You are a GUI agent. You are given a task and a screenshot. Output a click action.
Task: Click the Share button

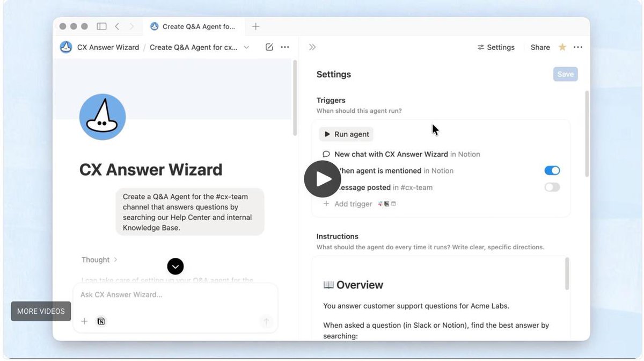pyautogui.click(x=540, y=47)
